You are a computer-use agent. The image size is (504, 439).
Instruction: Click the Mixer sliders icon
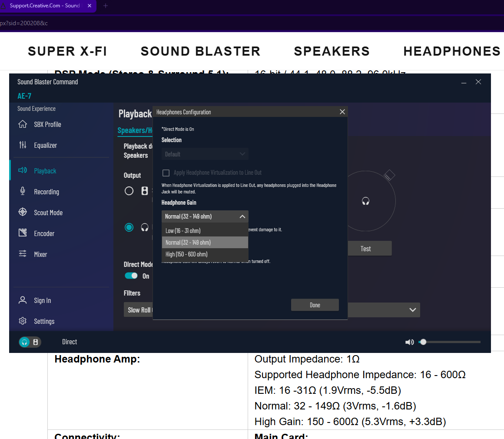[23, 254]
